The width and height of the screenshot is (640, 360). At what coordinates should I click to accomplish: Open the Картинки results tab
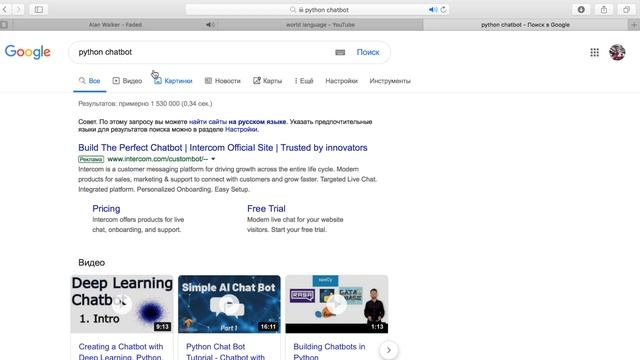[x=173, y=81]
